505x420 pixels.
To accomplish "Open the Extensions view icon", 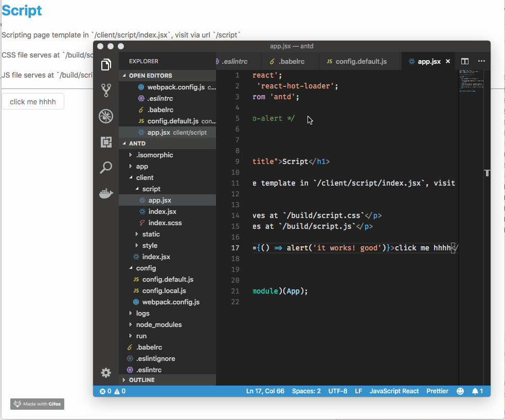I will pos(106,142).
